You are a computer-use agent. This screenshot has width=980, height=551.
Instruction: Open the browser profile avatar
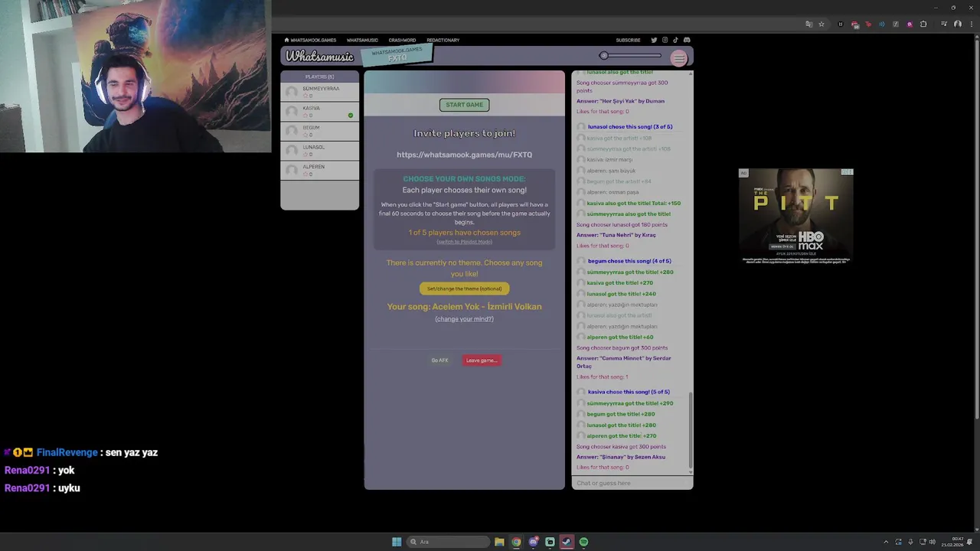pos(958,24)
